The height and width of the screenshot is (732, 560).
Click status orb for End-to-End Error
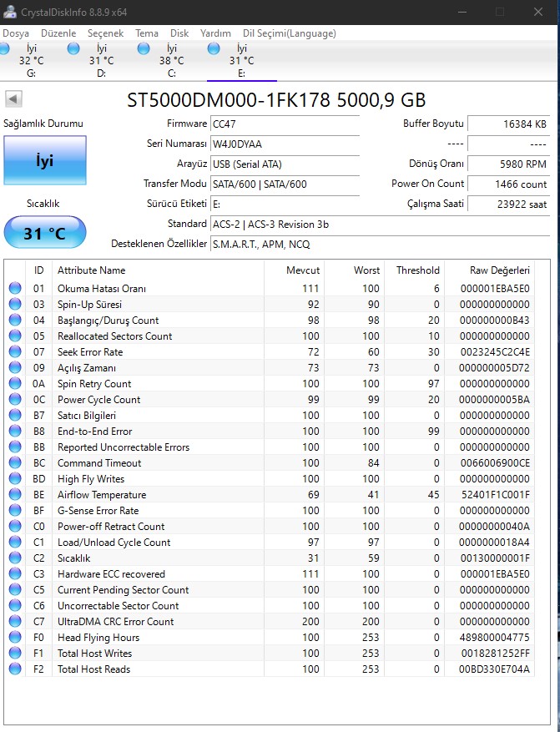click(15, 431)
